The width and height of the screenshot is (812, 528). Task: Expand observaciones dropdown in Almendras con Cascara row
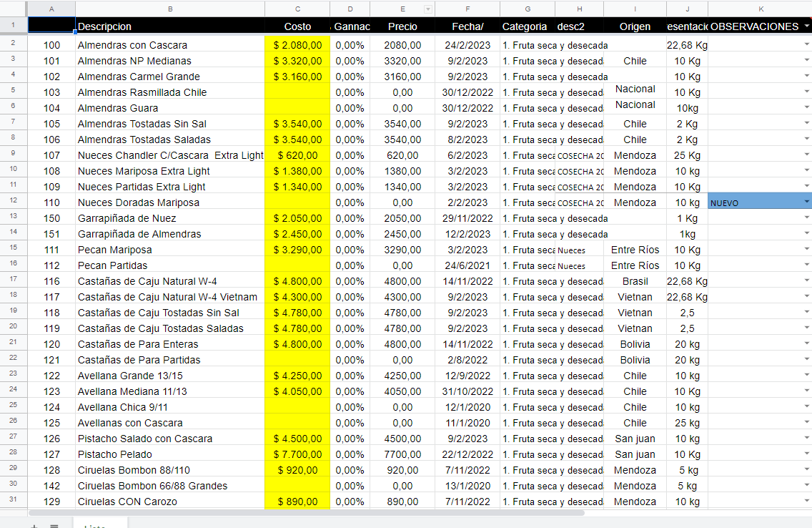(806, 44)
